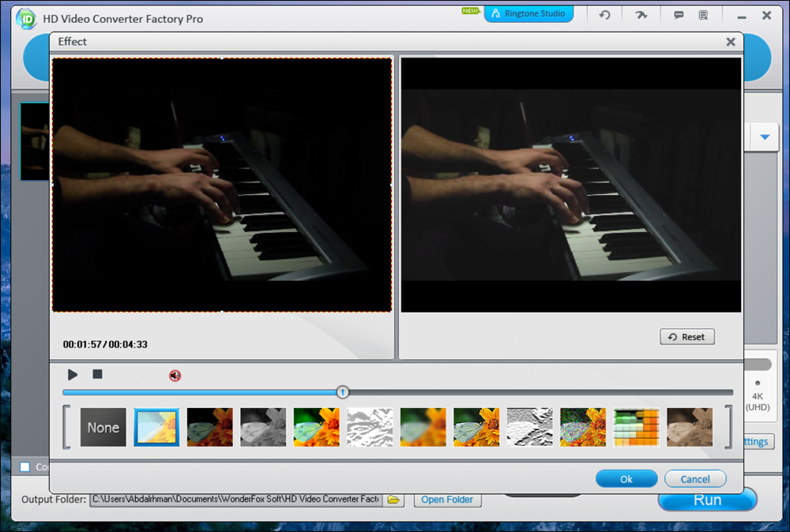Click the undo arrow icon in title bar
Viewport: 790px width, 532px height.
point(604,14)
